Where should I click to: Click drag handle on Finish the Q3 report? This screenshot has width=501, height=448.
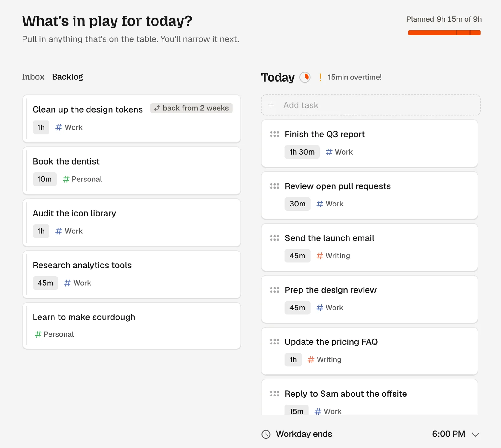(275, 134)
